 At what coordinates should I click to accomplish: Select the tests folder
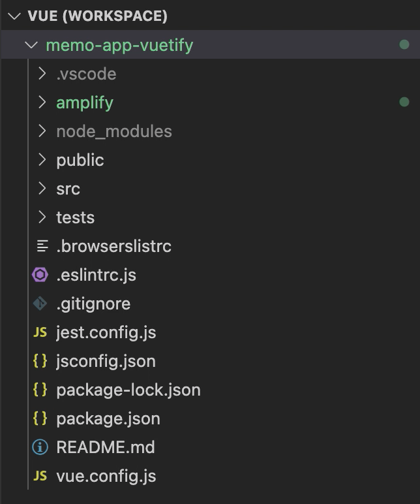tap(210, 217)
